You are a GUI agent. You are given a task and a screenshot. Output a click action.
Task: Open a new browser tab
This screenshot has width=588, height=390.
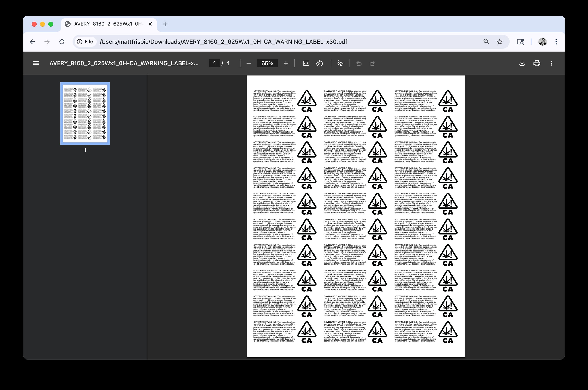point(165,24)
